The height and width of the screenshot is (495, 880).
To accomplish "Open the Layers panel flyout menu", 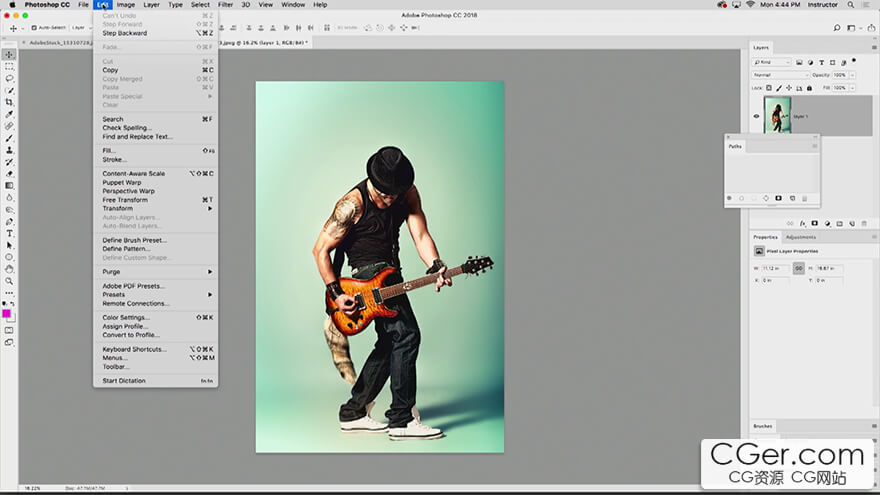I will (874, 48).
